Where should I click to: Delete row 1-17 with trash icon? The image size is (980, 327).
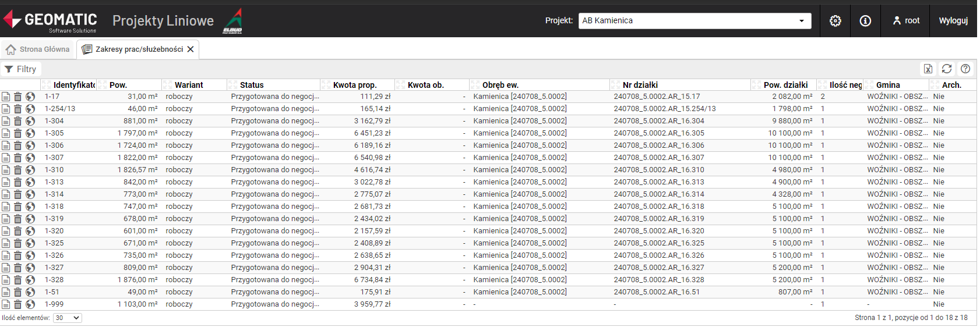[18, 97]
